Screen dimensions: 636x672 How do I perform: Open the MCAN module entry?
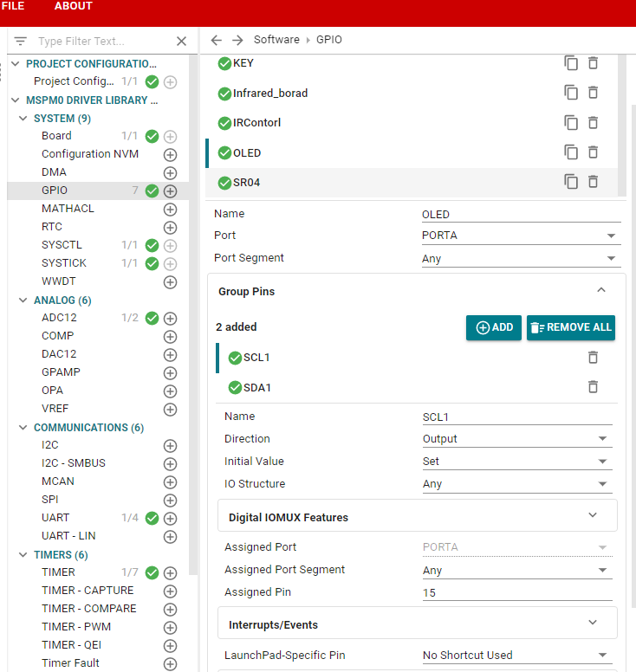pyautogui.click(x=58, y=481)
